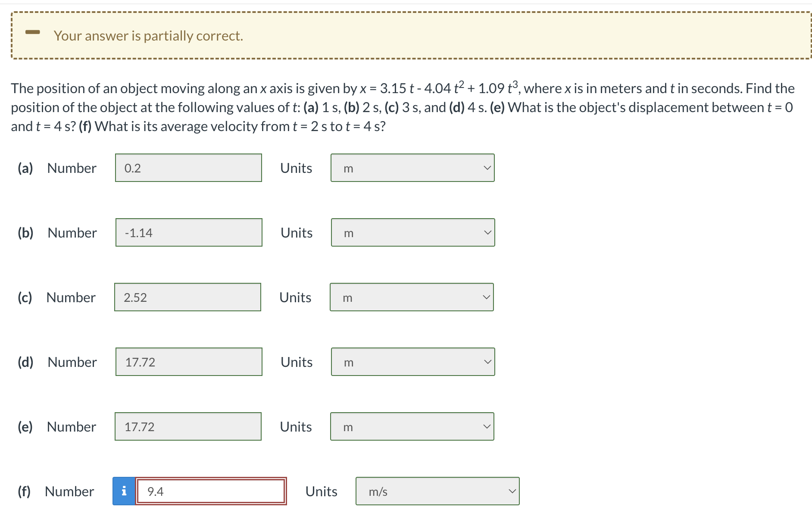Select the number field containing 0.2
This screenshot has height=526, width=812.
(188, 168)
